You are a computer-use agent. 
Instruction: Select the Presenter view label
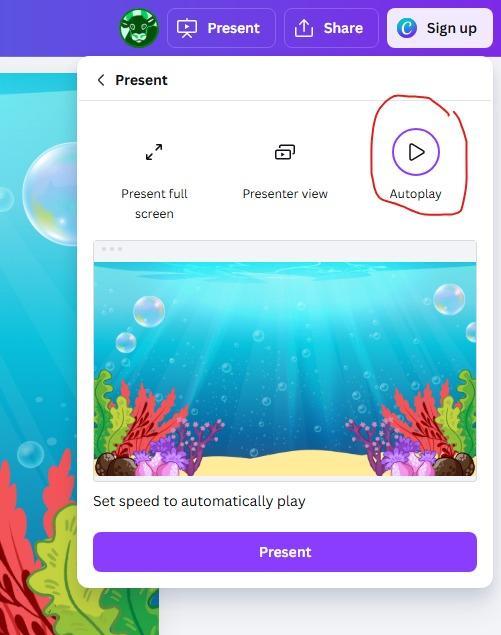(285, 194)
